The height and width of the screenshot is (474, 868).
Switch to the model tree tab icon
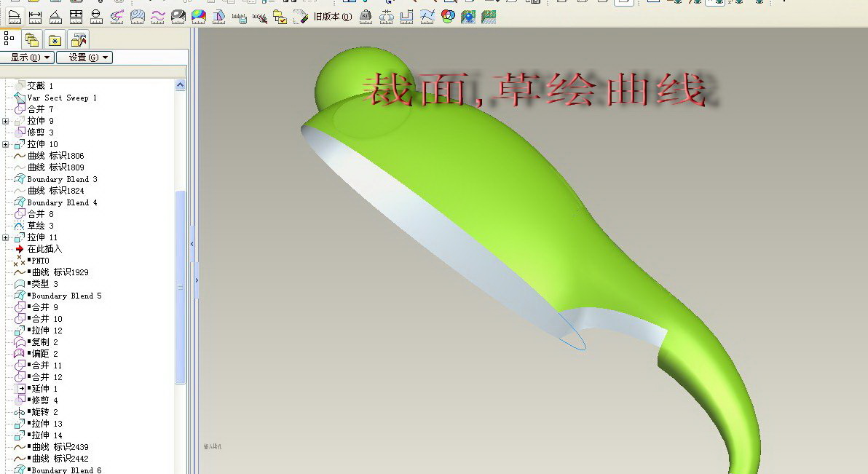pos(9,39)
